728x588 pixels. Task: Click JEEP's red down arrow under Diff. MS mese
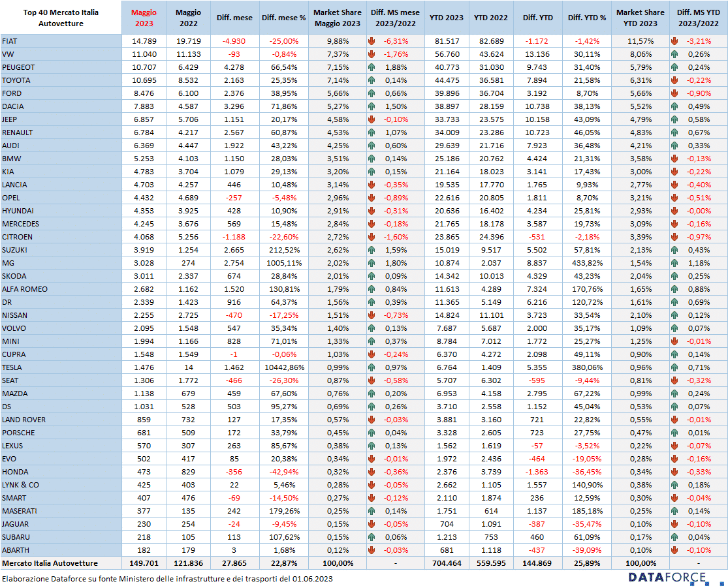[372, 119]
